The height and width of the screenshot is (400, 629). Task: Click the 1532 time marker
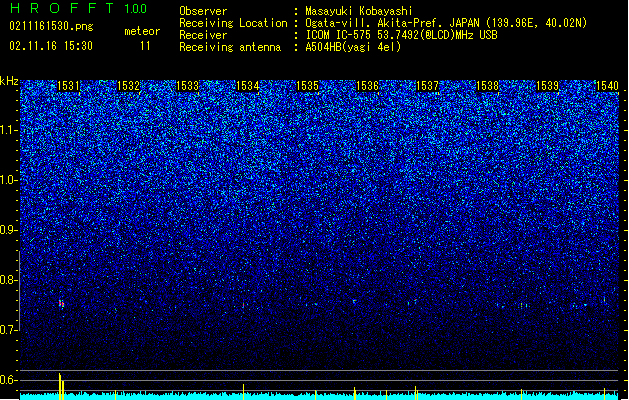[128, 86]
